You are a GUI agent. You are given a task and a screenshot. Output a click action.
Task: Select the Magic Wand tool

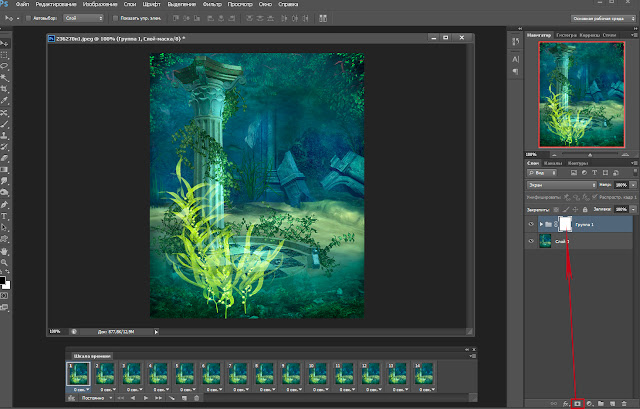(x=4, y=78)
